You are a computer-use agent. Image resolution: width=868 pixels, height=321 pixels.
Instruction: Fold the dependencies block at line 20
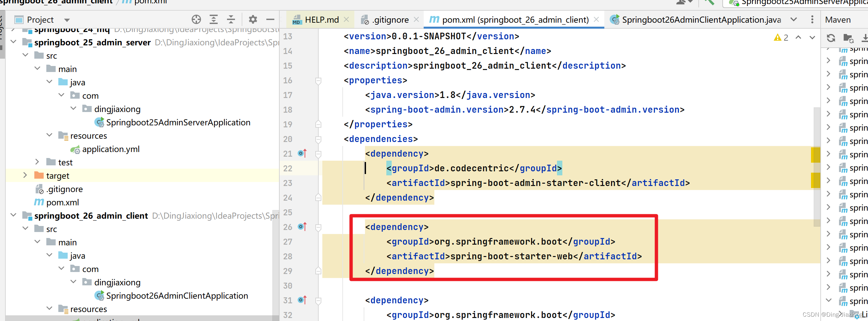coord(318,139)
